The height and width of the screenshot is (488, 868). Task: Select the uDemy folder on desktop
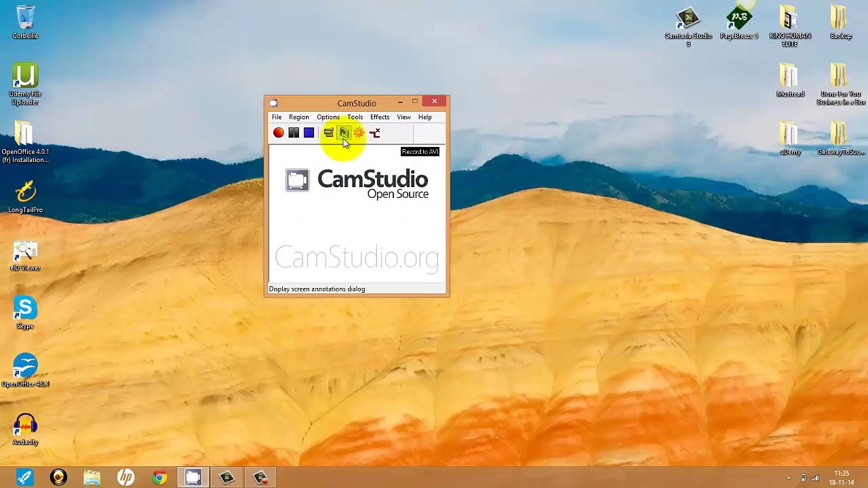click(x=790, y=139)
